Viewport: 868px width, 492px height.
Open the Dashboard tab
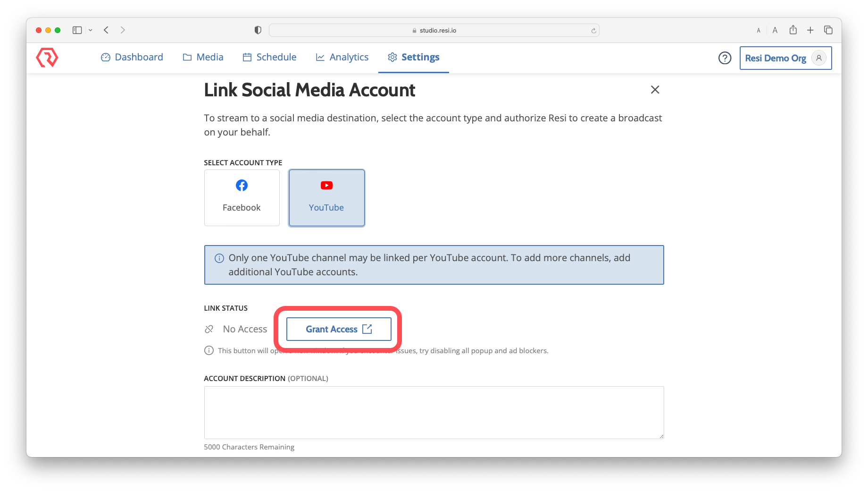pyautogui.click(x=132, y=57)
